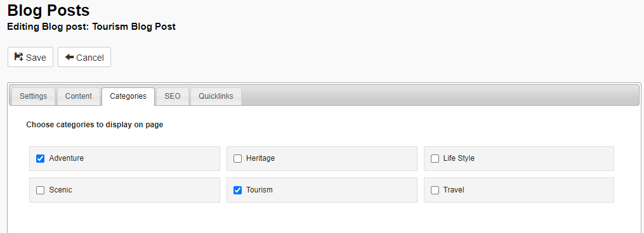Enable the Heritage category checkbox
644x233 pixels.
(237, 158)
